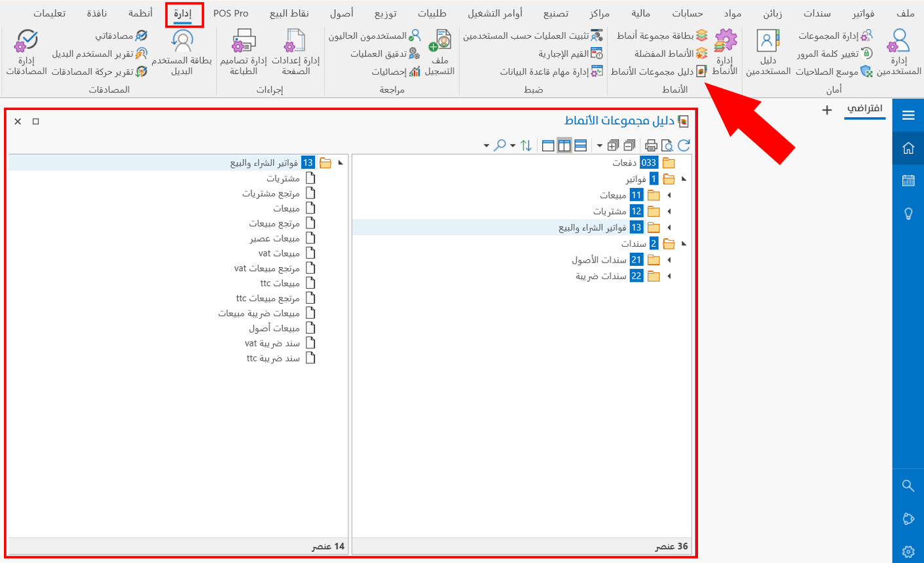Open the dropdown arrow beside the view layout icons
The height and width of the screenshot is (563, 924).
pyautogui.click(x=600, y=145)
